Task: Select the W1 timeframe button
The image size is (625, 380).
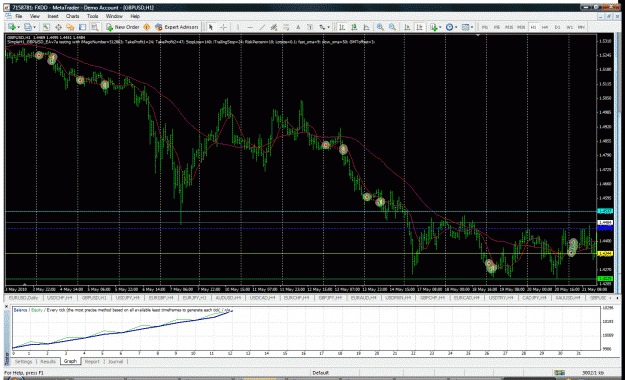Action: tap(570, 27)
